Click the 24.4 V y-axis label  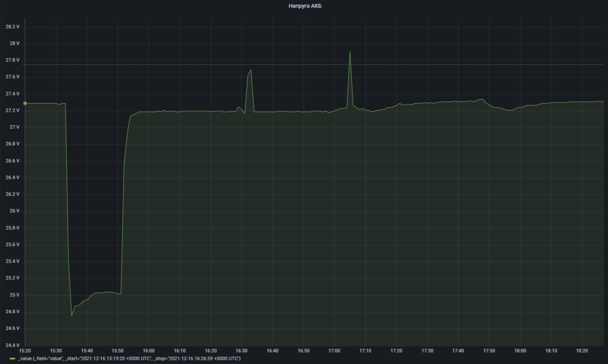pyautogui.click(x=13, y=345)
